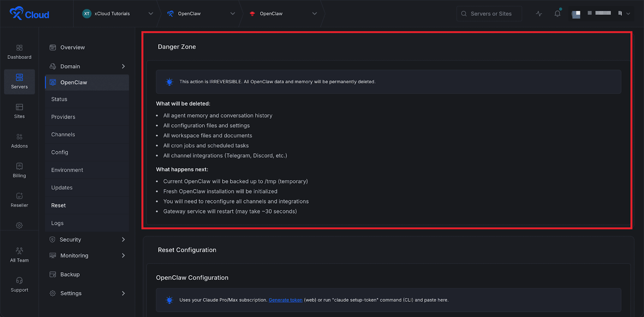Expand the Domain submenu chevron
The width and height of the screenshot is (644, 317).
tap(123, 66)
